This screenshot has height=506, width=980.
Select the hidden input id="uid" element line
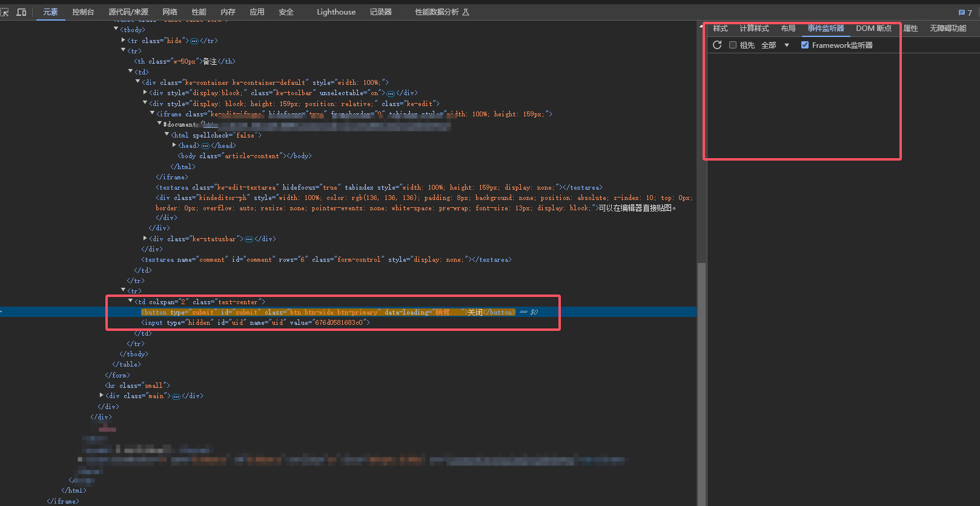255,323
